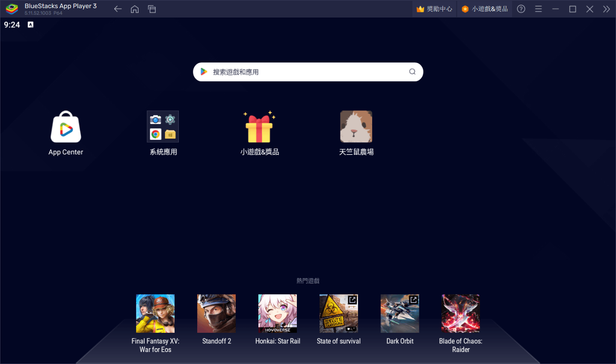Open the 小遊戲&獎品 top bar button
This screenshot has height=364, width=616.
click(485, 9)
